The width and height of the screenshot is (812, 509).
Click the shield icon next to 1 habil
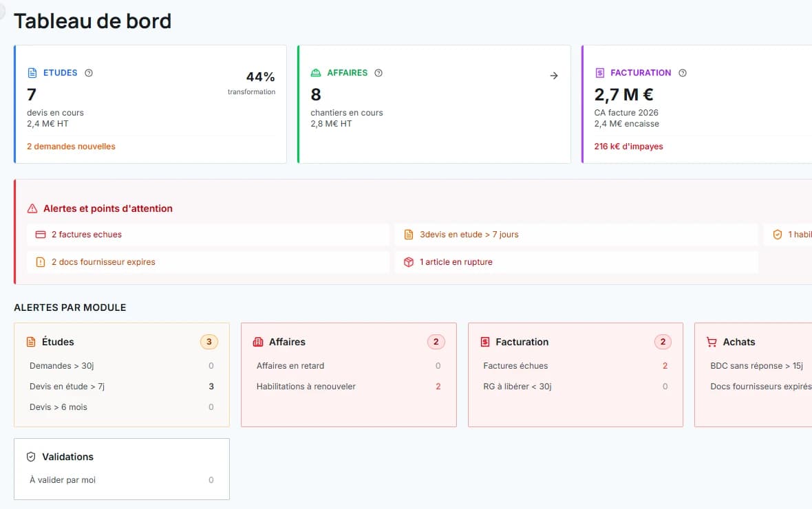778,235
